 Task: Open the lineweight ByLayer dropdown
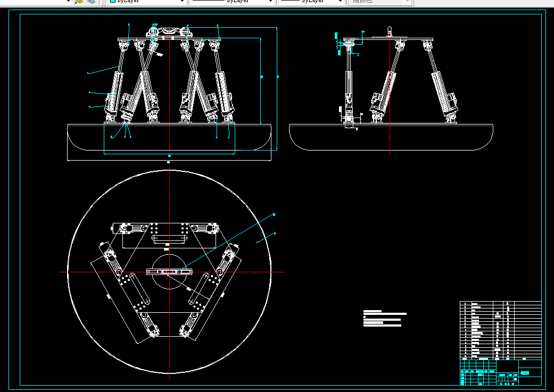point(311,2)
